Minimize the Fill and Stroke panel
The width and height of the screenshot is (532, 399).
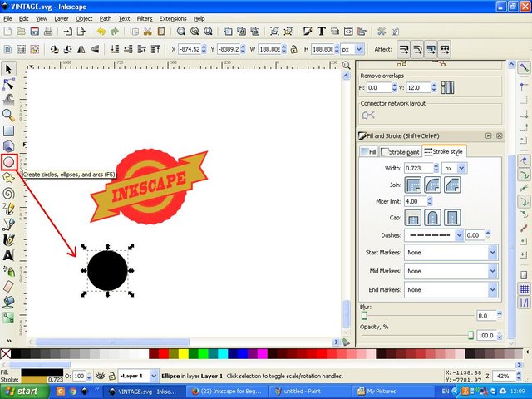coord(488,135)
